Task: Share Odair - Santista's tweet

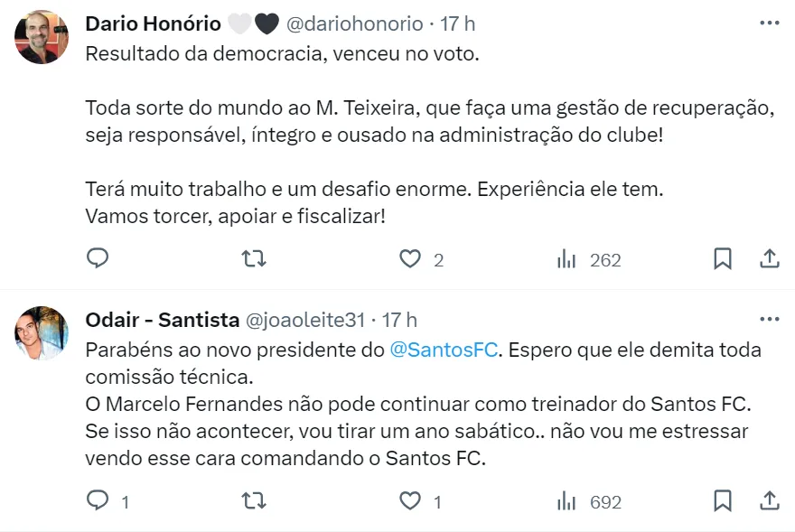Action: tap(769, 500)
